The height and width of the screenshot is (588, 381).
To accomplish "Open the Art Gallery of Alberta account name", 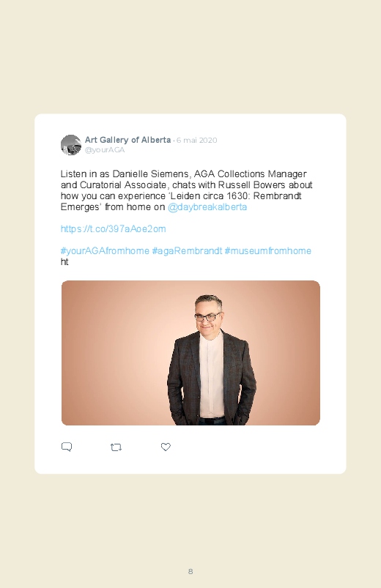I will pyautogui.click(x=127, y=140).
